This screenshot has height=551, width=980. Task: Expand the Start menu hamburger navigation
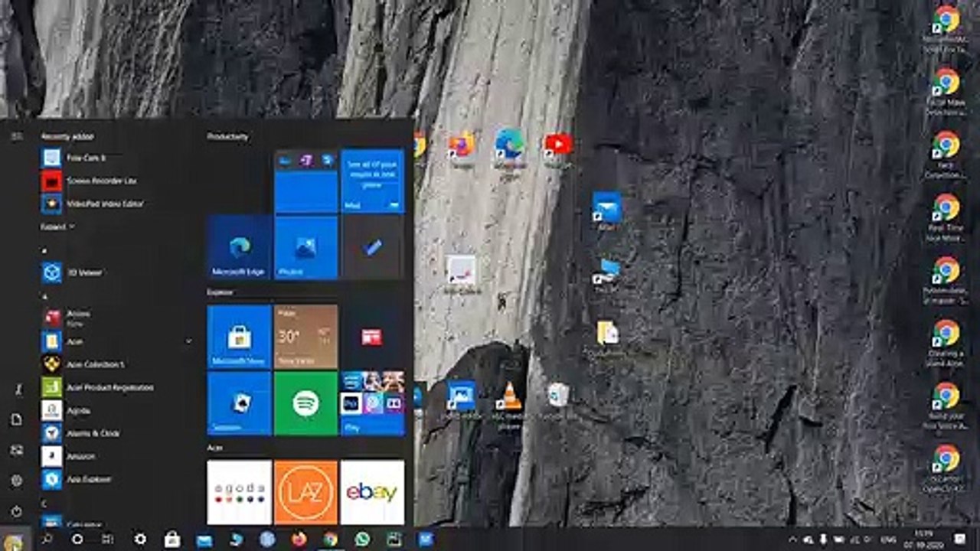pyautogui.click(x=16, y=136)
